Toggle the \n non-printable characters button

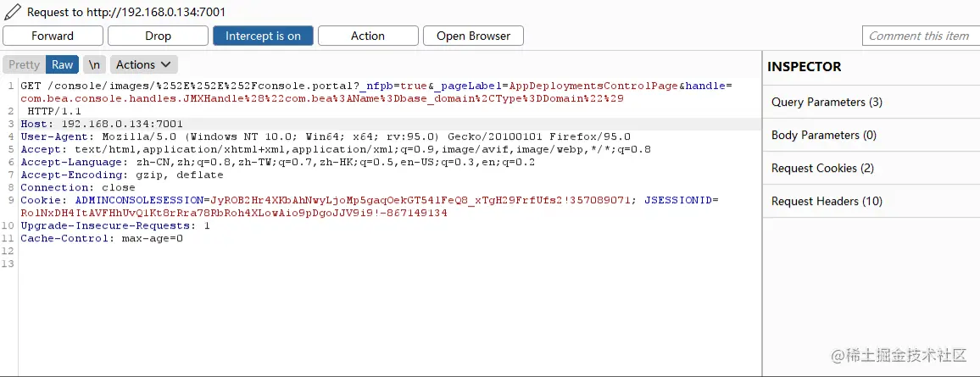[94, 64]
